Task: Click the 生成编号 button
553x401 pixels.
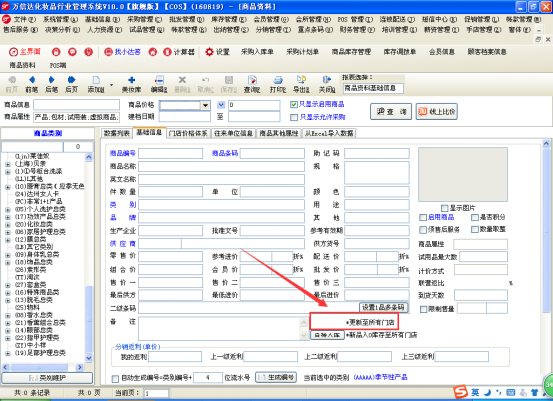Action: 276,378
